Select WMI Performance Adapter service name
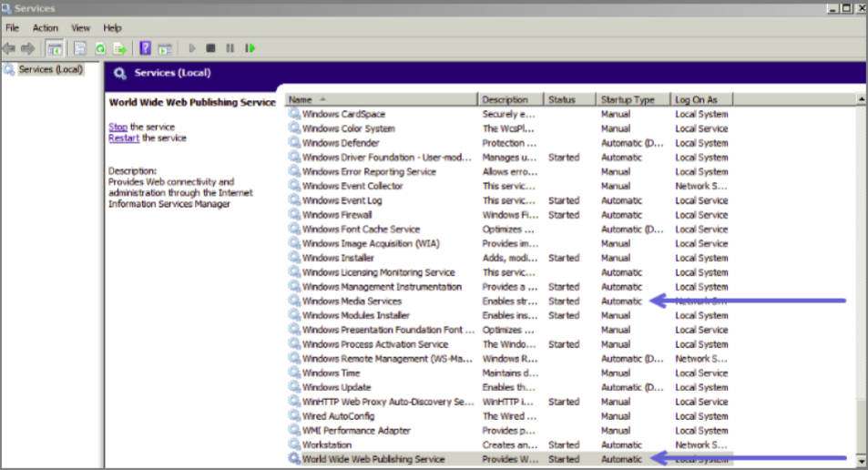Screen dimensions: 868x470 356,431
